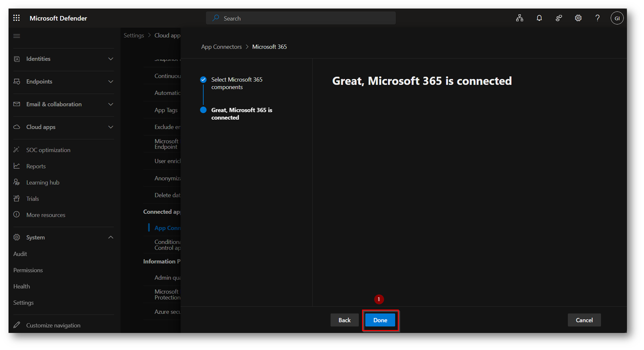Image resolution: width=644 pixels, height=350 pixels.
Task: Collapse the System section chevron
Action: click(110, 237)
